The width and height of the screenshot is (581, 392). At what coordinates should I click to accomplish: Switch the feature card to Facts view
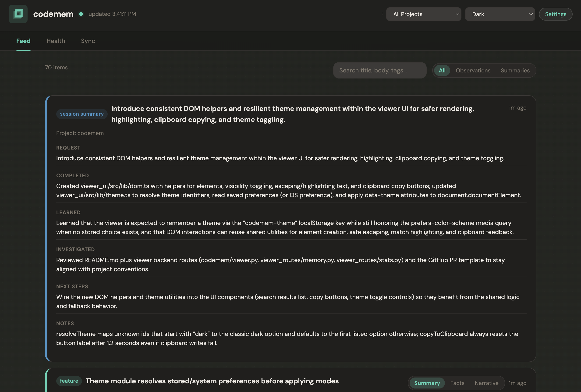(457, 383)
